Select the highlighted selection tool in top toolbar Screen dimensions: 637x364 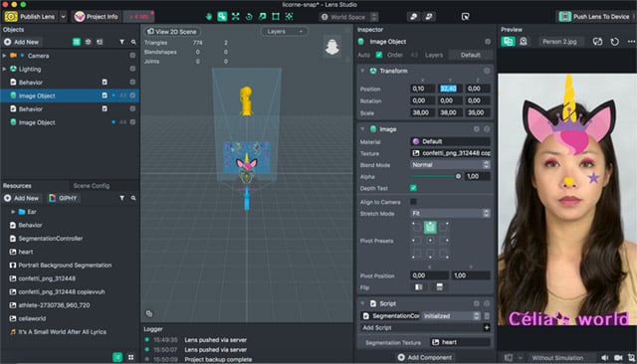coord(222,17)
